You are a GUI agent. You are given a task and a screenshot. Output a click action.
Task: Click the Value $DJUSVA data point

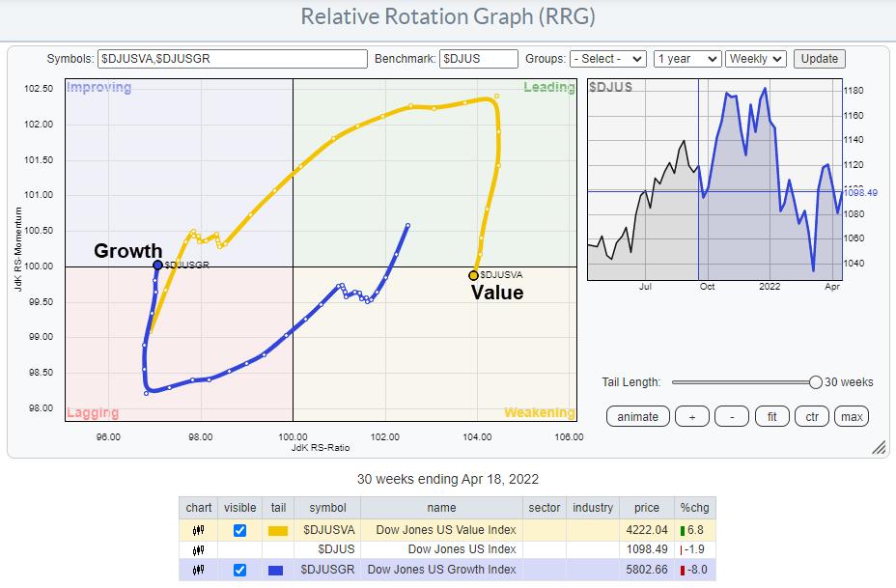(x=473, y=274)
